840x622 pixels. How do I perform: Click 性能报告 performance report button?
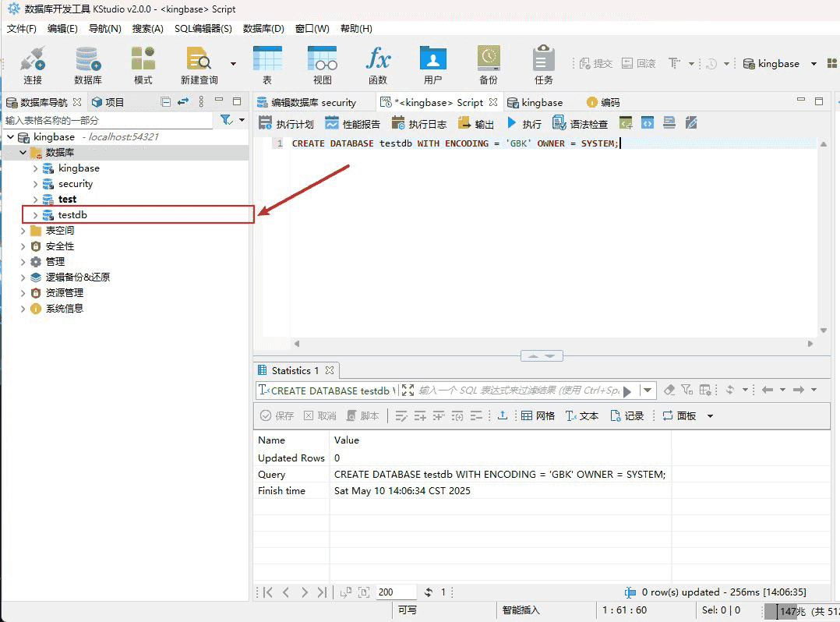tap(352, 124)
